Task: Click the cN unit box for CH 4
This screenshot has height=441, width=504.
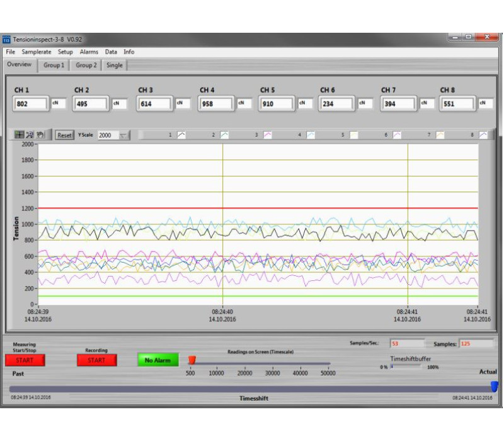Action: click(x=244, y=103)
